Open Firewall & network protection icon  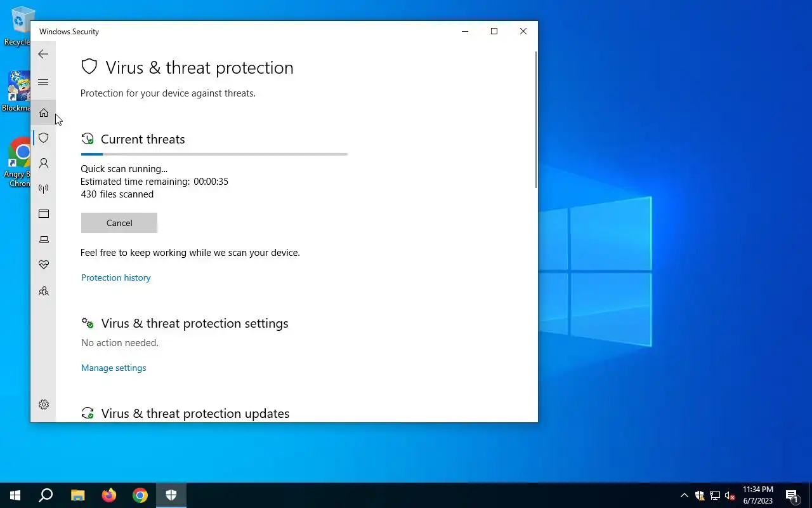click(x=43, y=189)
